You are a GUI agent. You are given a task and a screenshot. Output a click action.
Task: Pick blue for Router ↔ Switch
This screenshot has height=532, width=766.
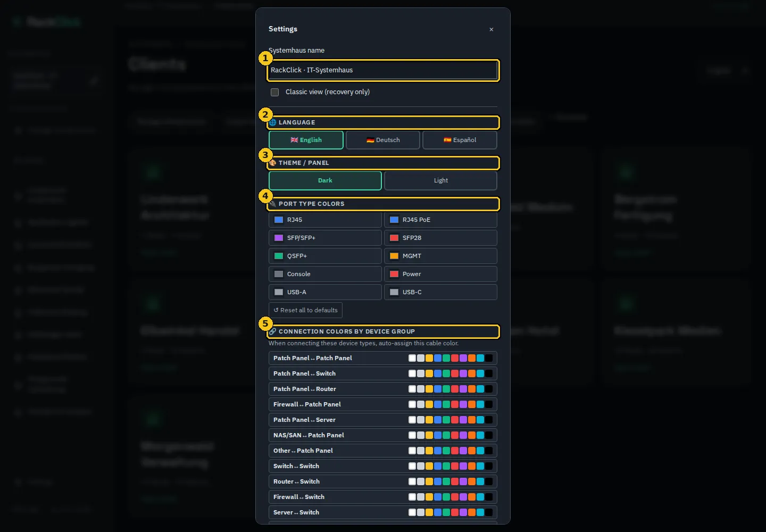[438, 481]
